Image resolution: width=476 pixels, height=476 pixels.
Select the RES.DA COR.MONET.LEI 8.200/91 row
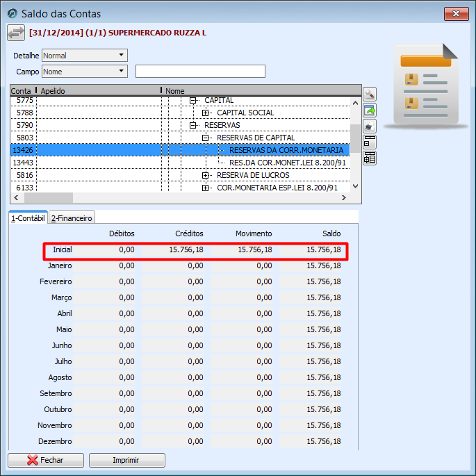tap(180, 163)
